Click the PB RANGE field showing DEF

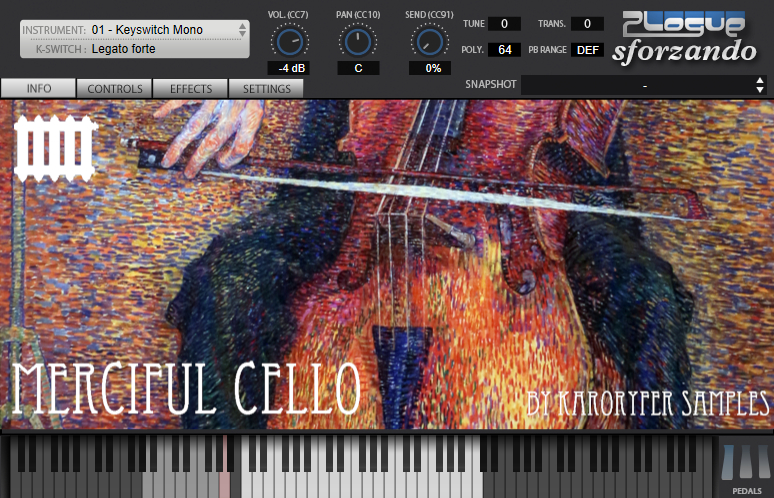pos(587,50)
